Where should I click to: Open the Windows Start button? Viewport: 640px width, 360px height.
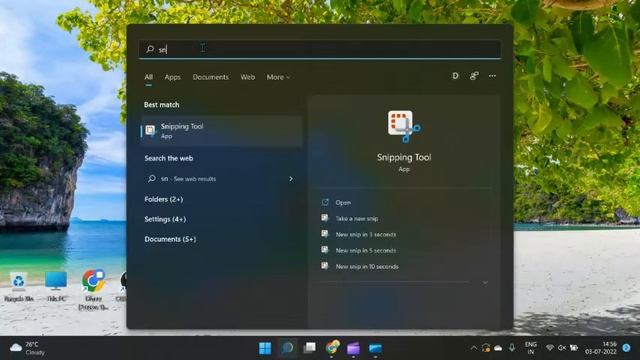(265, 348)
